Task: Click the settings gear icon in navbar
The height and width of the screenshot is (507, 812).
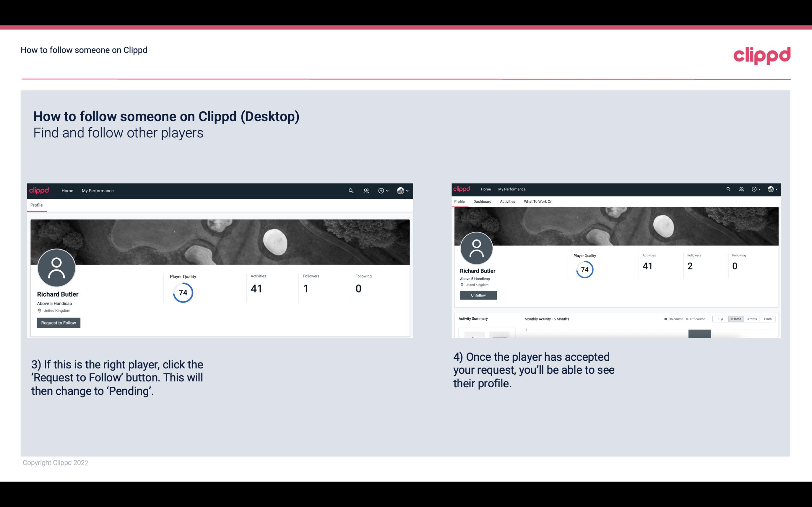Action: (381, 190)
